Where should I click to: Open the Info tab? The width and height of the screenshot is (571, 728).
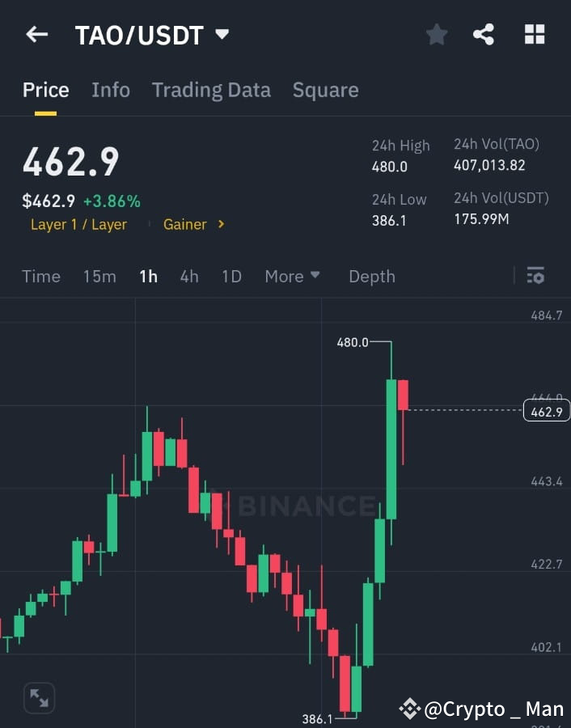[x=111, y=90]
